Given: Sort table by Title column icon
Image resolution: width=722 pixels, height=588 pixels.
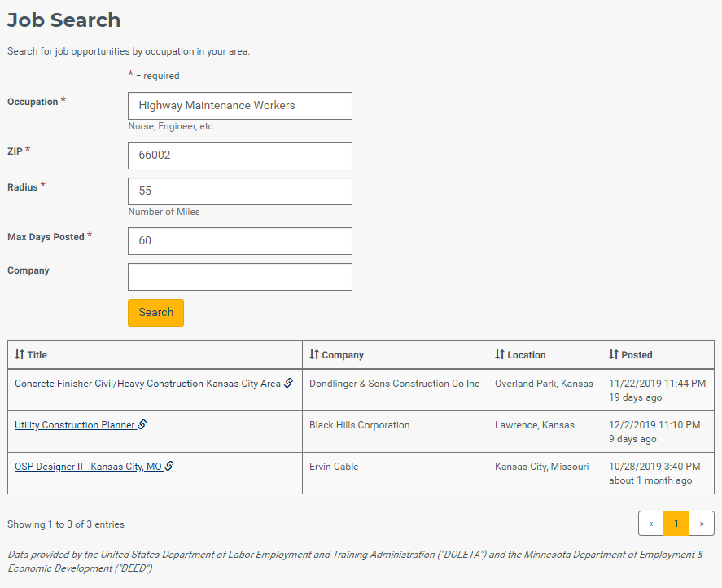Looking at the screenshot, I should [20, 354].
